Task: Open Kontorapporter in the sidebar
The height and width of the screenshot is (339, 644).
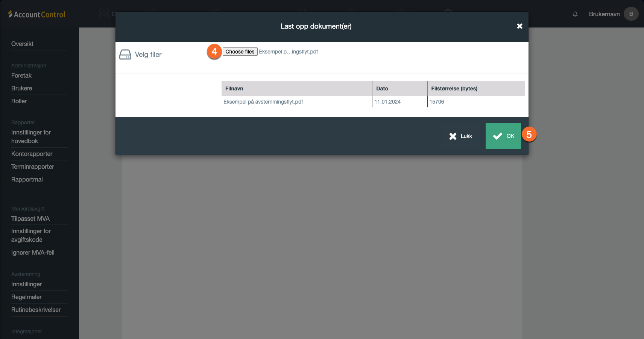Action: coord(32,154)
